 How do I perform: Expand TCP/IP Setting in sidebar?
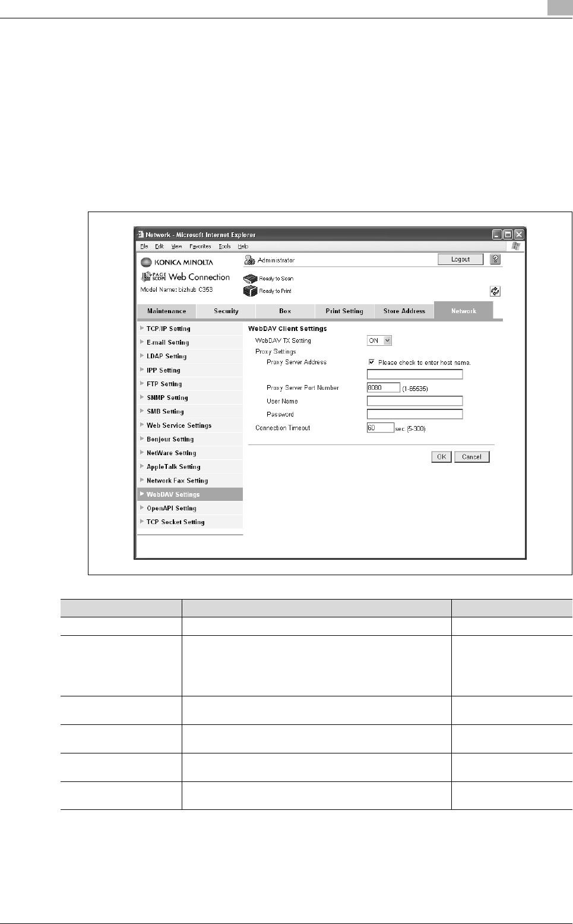(x=190, y=329)
